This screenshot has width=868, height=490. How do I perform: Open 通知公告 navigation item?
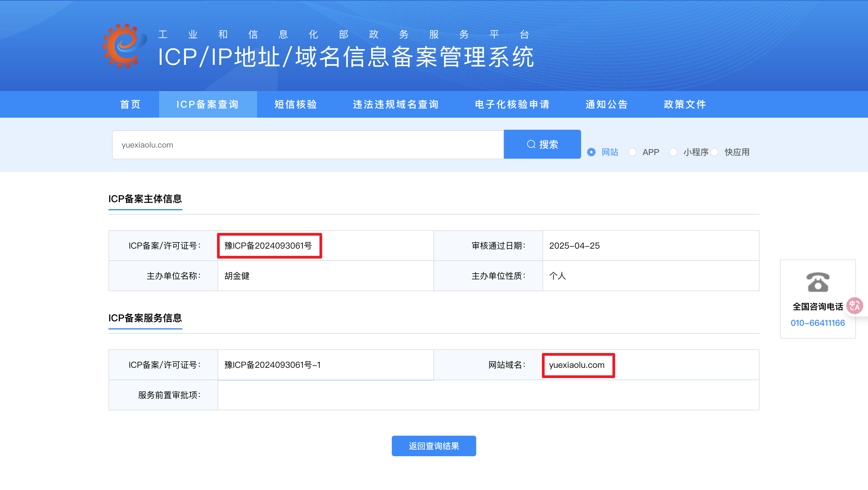(x=606, y=104)
